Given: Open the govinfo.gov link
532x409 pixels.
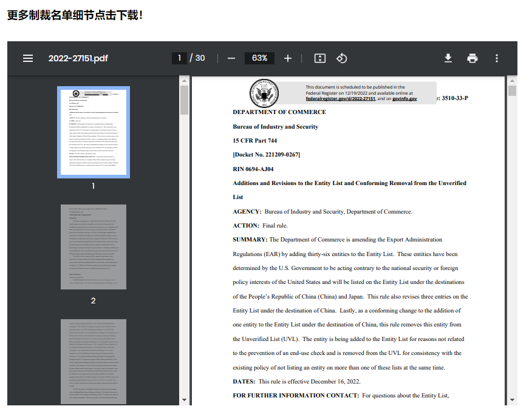Looking at the screenshot, I should pyautogui.click(x=404, y=99).
